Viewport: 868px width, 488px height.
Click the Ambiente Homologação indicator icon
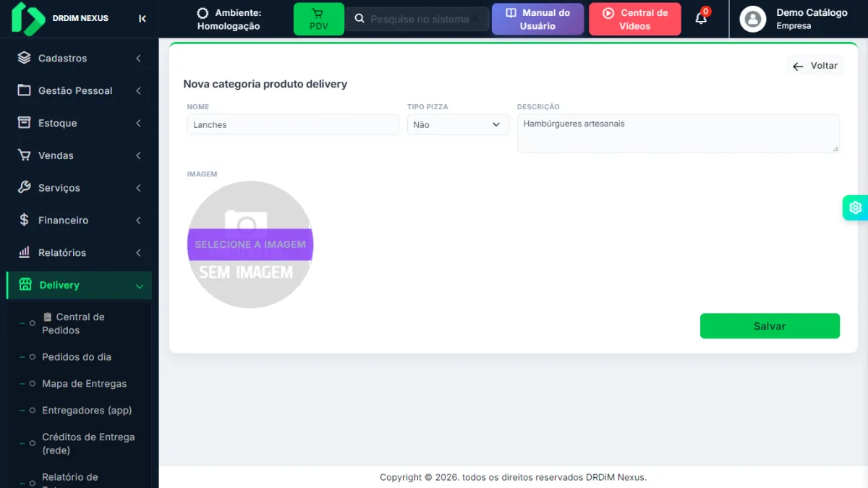(203, 13)
